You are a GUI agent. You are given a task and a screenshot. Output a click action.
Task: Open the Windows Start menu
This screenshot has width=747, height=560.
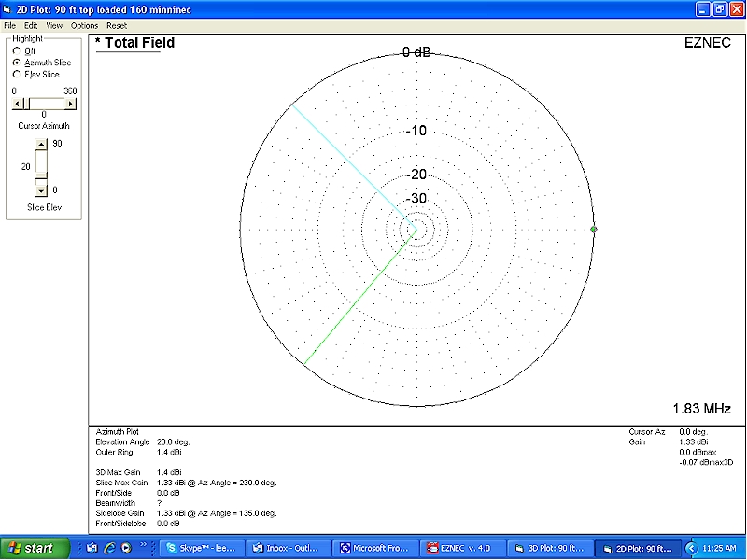[x=35, y=548]
